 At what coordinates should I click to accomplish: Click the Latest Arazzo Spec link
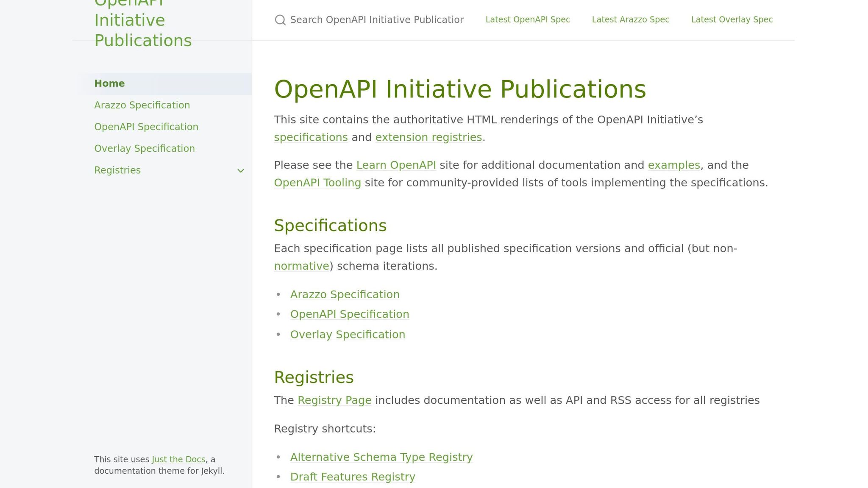(630, 19)
